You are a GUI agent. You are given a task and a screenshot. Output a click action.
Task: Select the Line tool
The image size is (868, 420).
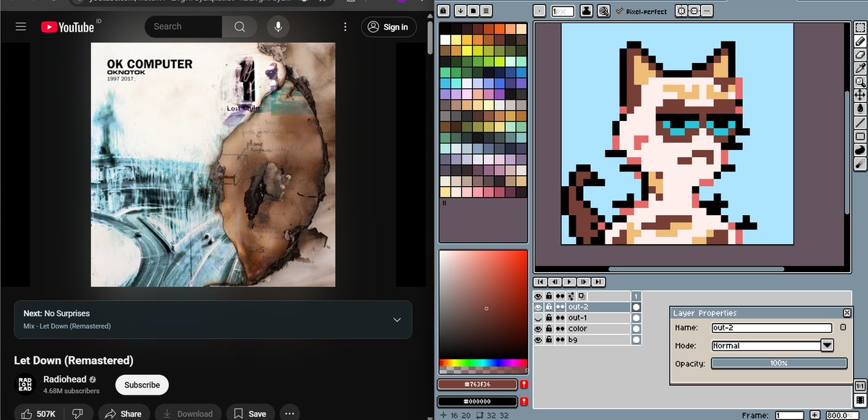click(860, 122)
